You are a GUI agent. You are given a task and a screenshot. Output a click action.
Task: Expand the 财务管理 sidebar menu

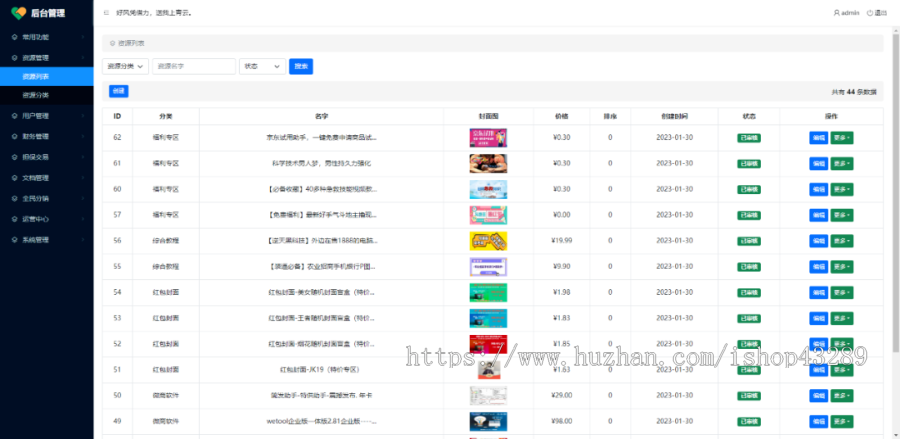coord(46,137)
